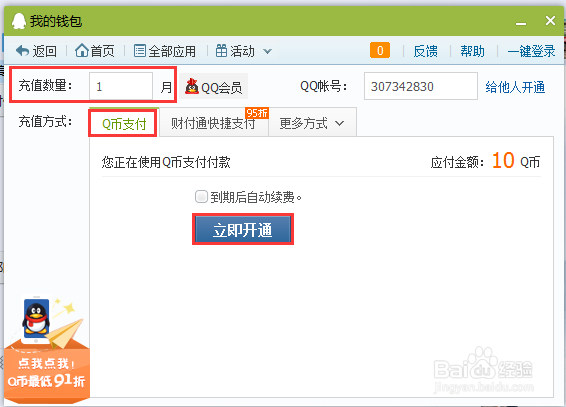Click the 充值数量 month input field
Screen dimensions: 566x407
click(121, 86)
